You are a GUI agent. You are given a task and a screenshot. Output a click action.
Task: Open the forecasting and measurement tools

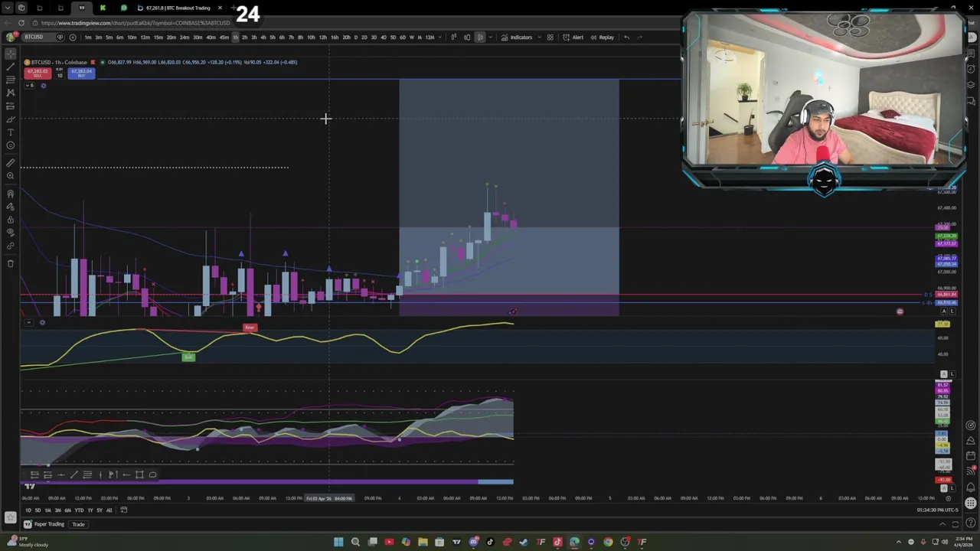(10, 106)
